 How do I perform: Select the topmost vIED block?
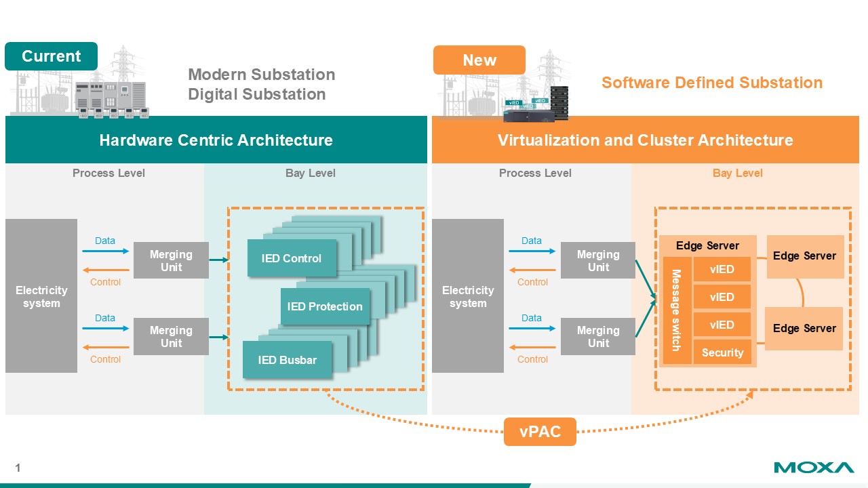click(x=722, y=269)
